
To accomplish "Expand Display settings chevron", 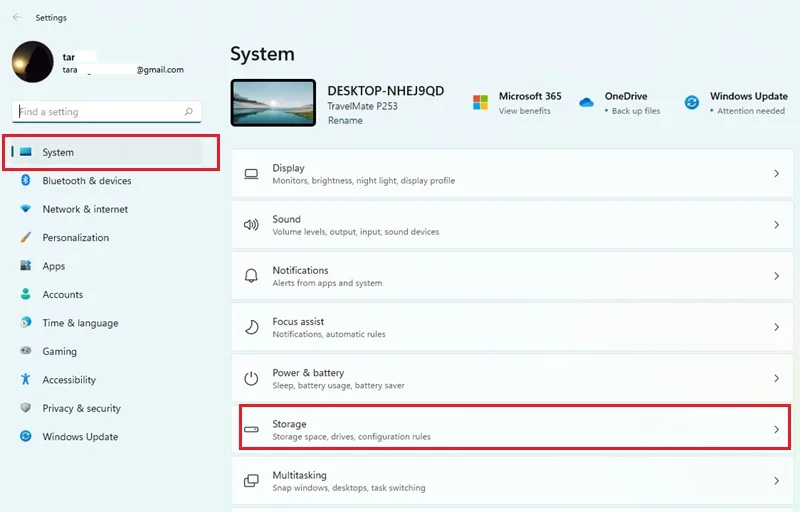I will 776,174.
